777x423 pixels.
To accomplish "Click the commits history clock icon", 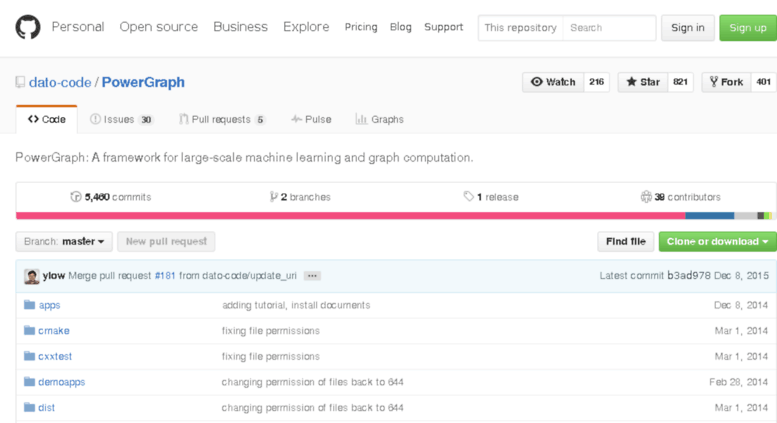I will 76,197.
